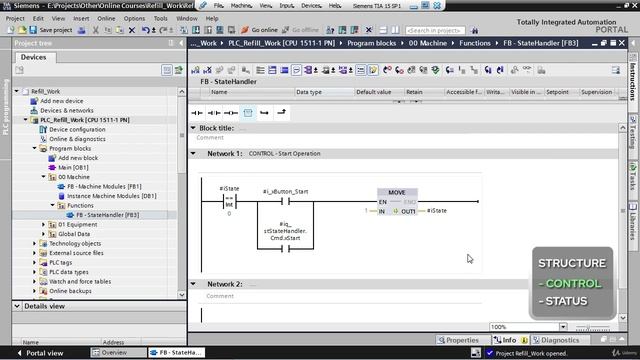Viewport: 640px width, 360px height.
Task: Insert an empty box instruction
Action: [248, 113]
